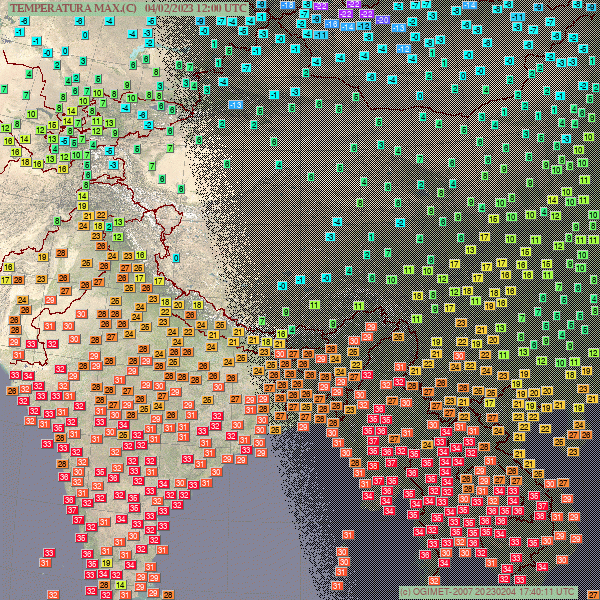
Task: Select the green 14 marker near India's southern tip
Action: (121, 586)
